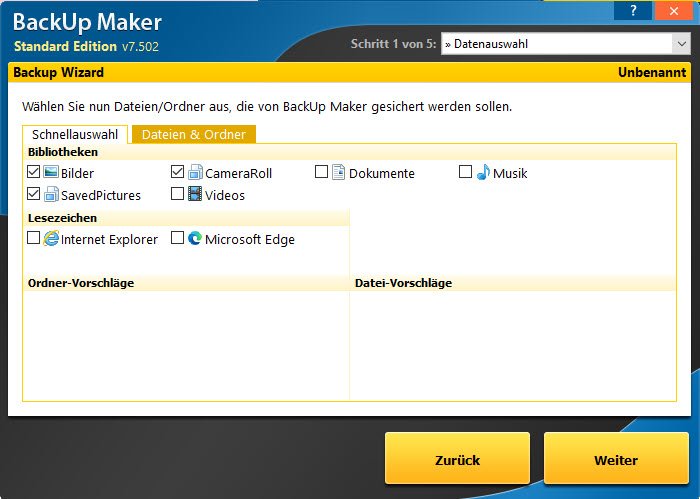Click the Zurück button
The width and height of the screenshot is (700, 499).
pyautogui.click(x=457, y=458)
